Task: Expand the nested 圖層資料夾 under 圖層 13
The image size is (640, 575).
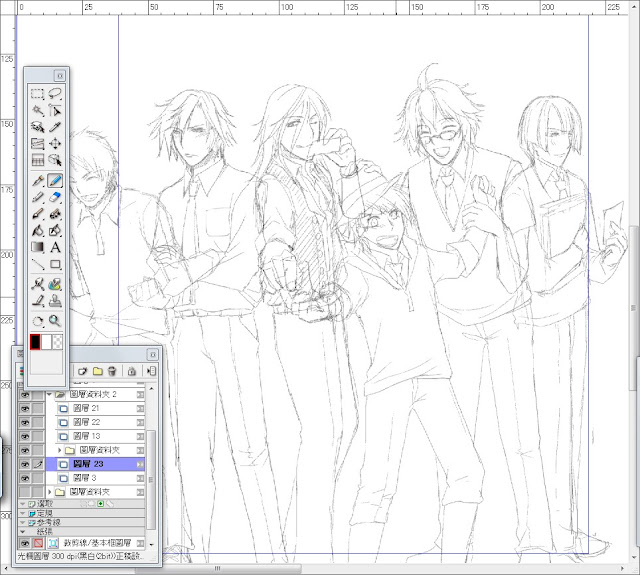Action: (x=60, y=450)
